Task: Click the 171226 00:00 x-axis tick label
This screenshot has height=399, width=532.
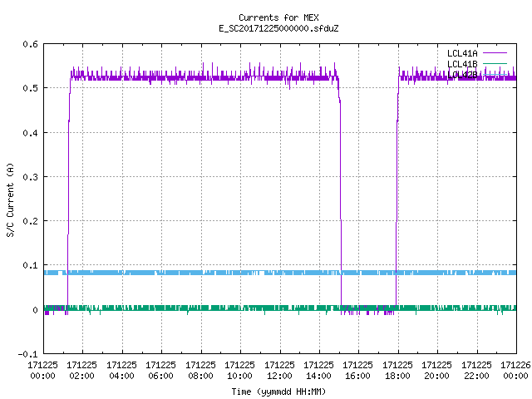Action: [515, 371]
